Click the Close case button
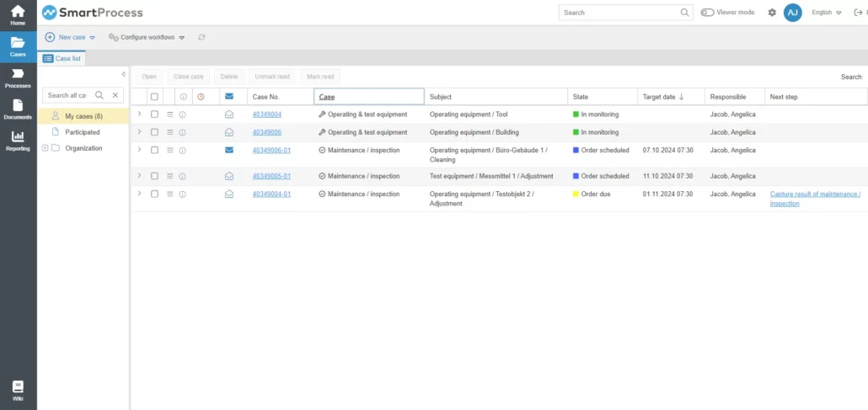The image size is (868, 410). click(188, 77)
